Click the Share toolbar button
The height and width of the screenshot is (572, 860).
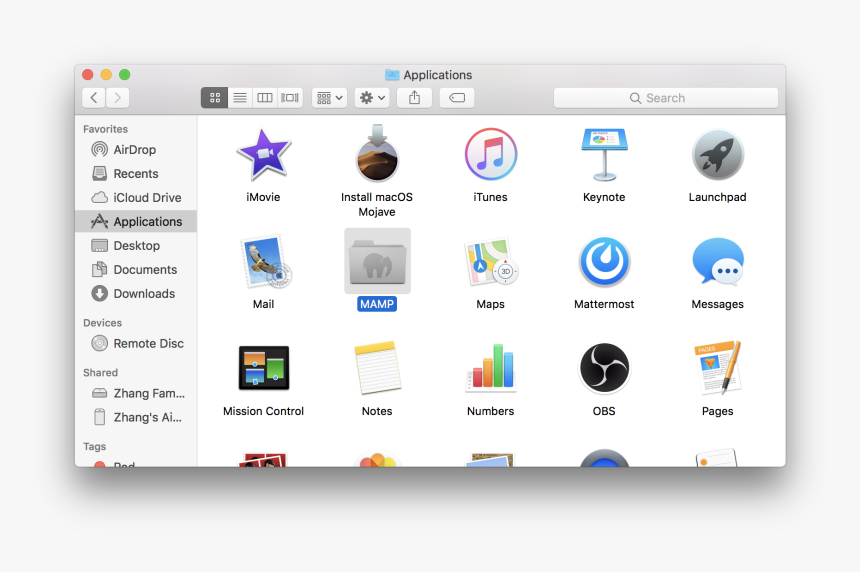[x=415, y=98]
